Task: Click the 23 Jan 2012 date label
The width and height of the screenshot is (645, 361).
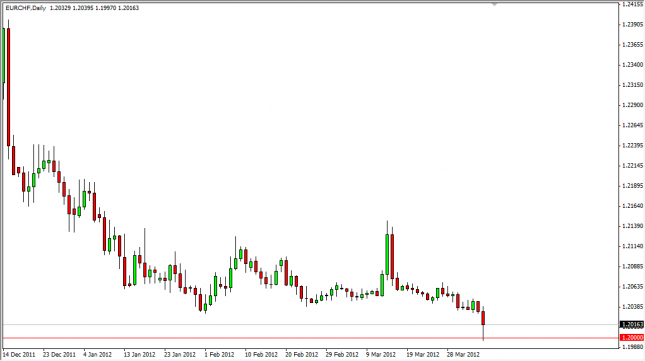Action: pyautogui.click(x=180, y=354)
